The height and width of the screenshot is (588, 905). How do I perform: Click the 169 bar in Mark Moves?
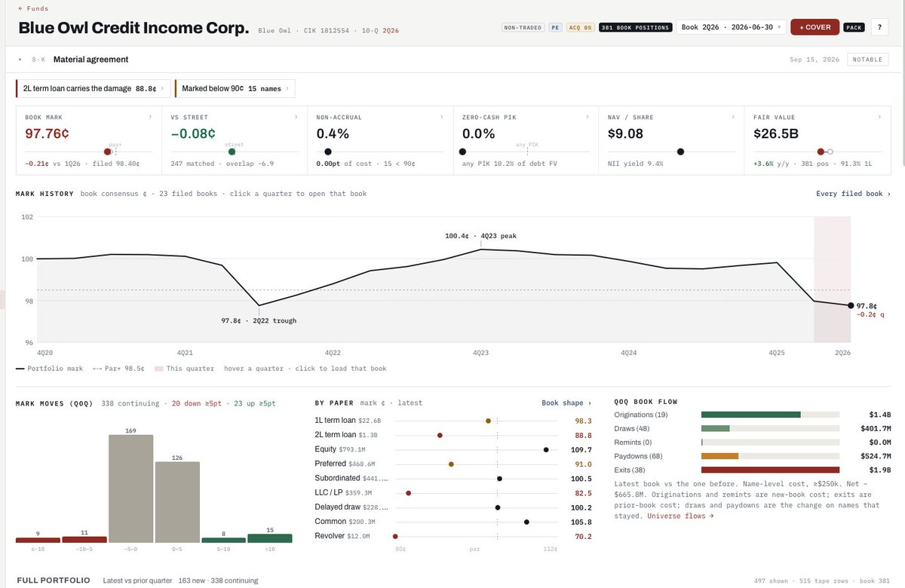tap(130, 488)
